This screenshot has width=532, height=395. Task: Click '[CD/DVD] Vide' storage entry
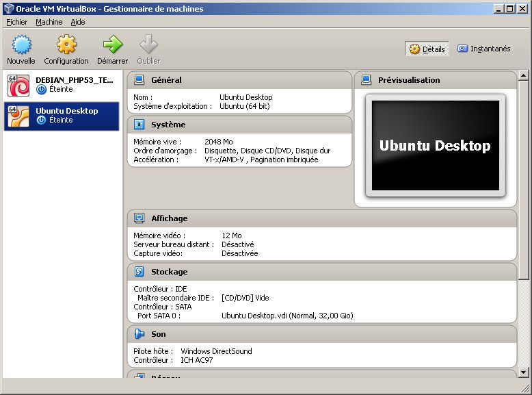click(245, 298)
